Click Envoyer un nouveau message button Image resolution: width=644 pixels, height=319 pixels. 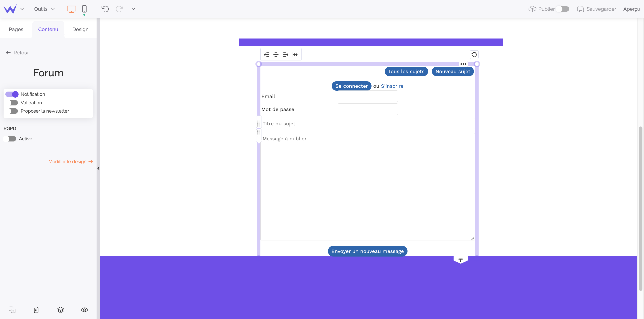(x=367, y=251)
